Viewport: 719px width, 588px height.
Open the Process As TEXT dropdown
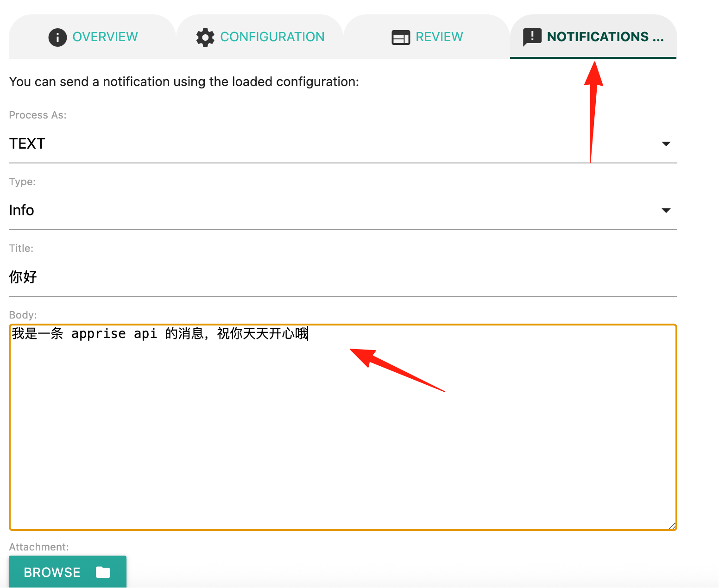click(343, 144)
